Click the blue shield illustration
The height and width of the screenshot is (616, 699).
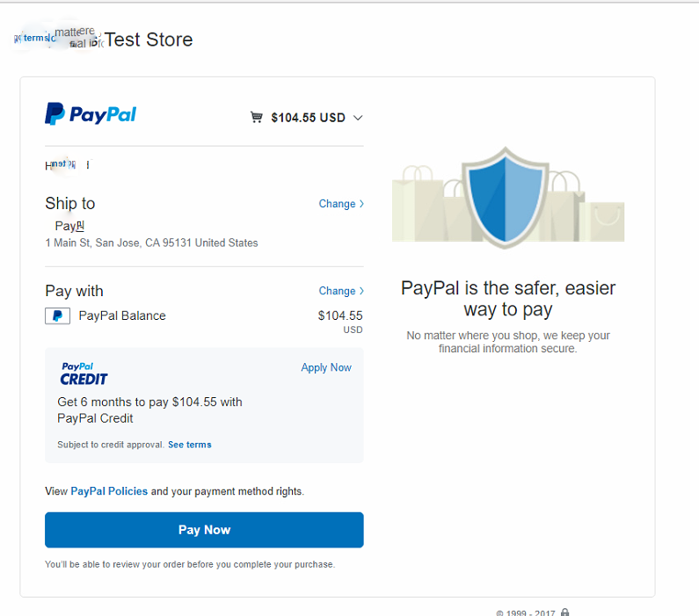(x=505, y=197)
